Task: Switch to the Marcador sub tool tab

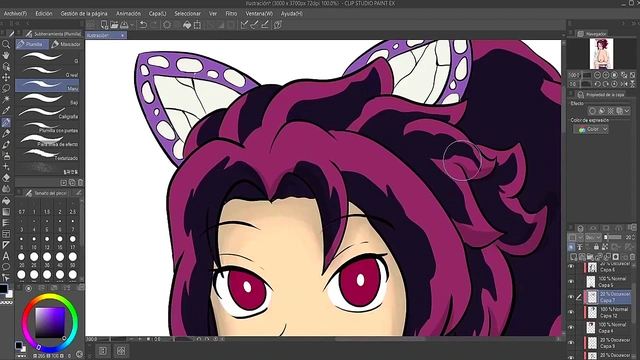Action: (67, 44)
